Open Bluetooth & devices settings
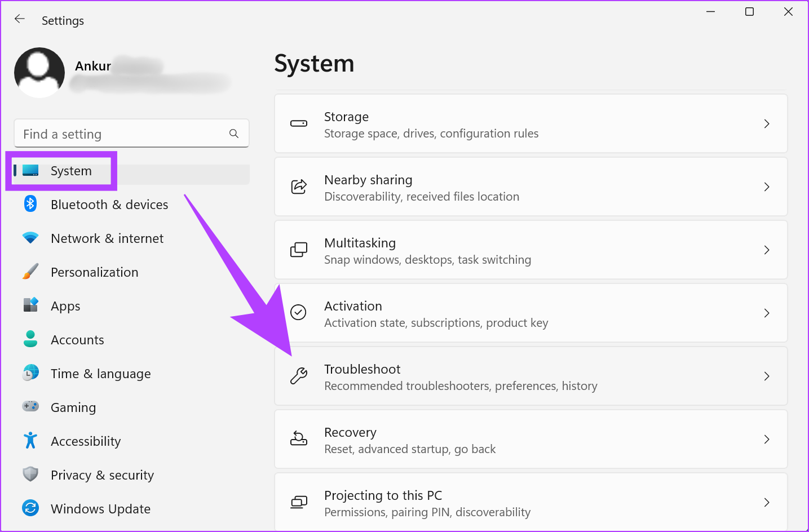The image size is (809, 532). coord(109,205)
